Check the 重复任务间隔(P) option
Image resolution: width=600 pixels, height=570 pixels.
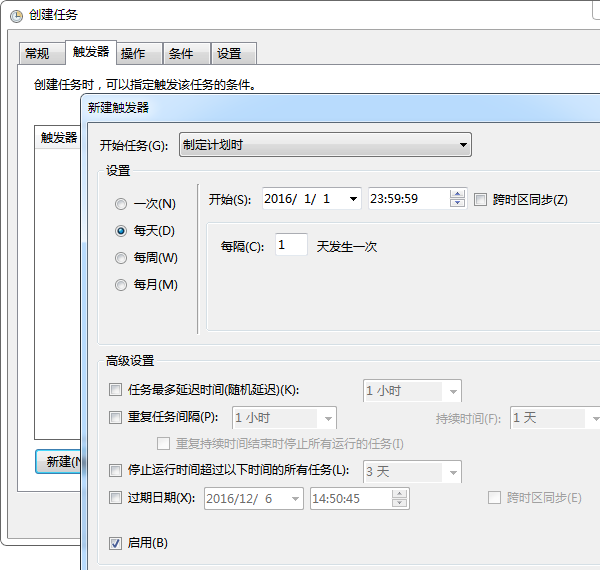pos(115,417)
